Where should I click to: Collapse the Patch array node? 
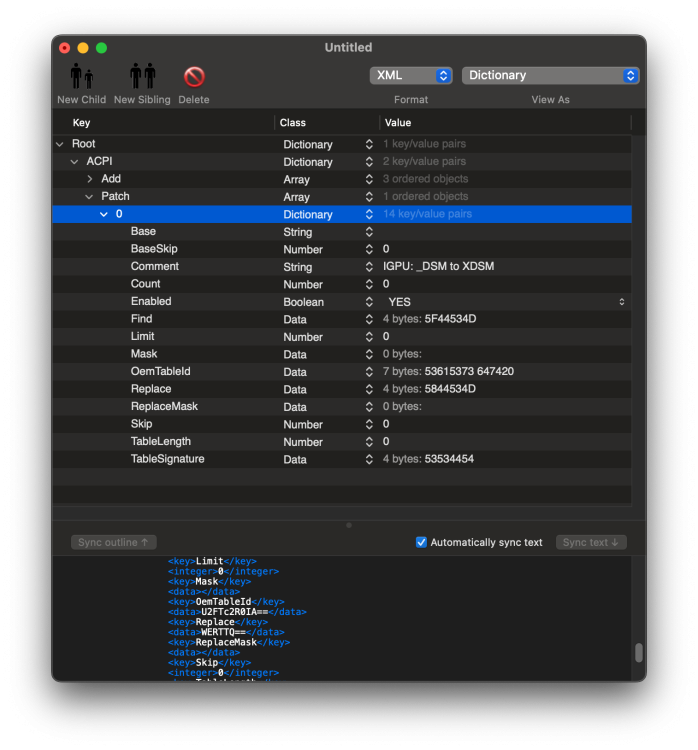click(x=89, y=197)
